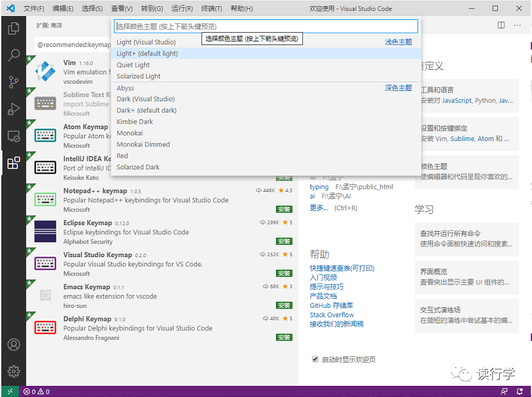The height and width of the screenshot is (397, 532).
Task: Select Abyss theme
Action: 266,88
